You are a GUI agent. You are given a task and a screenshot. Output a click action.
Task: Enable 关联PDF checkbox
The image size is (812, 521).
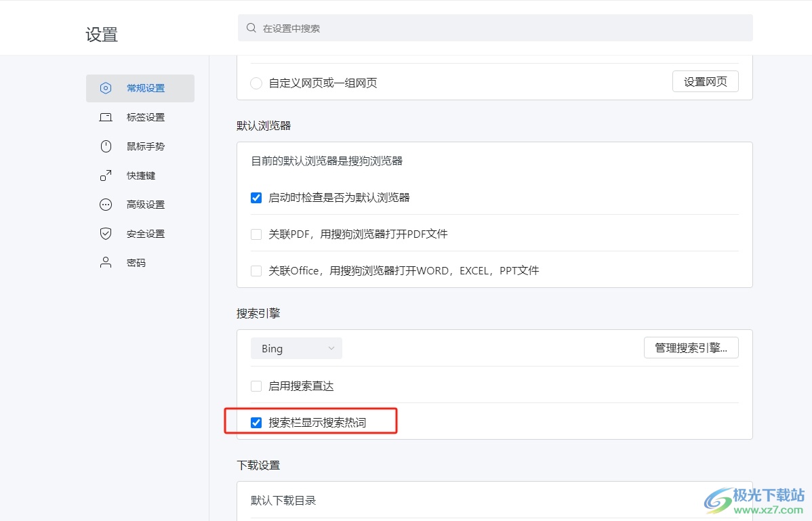[x=256, y=234]
